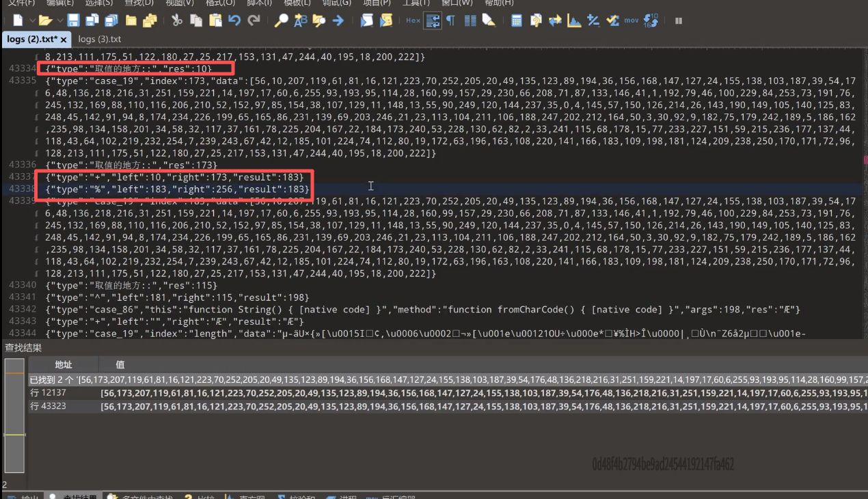Switch to the 查找结果 bottom tab
The image size is (868, 499).
[x=72, y=496]
